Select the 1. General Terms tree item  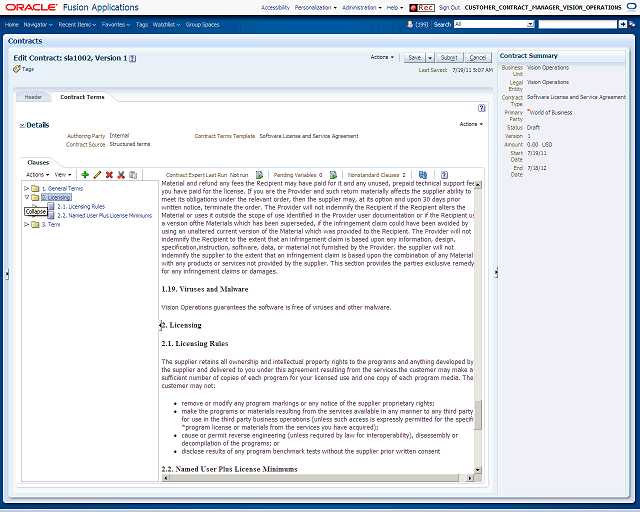62,189
